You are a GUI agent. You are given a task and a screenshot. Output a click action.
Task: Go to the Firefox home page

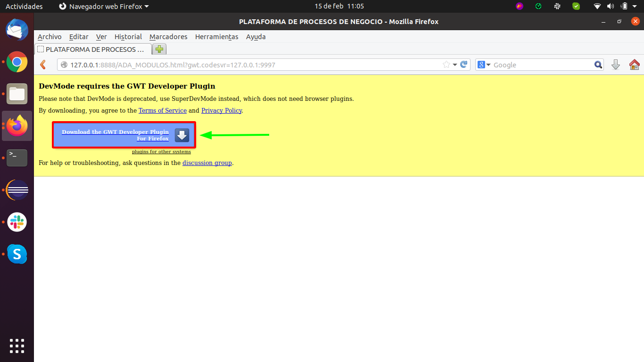(x=634, y=65)
